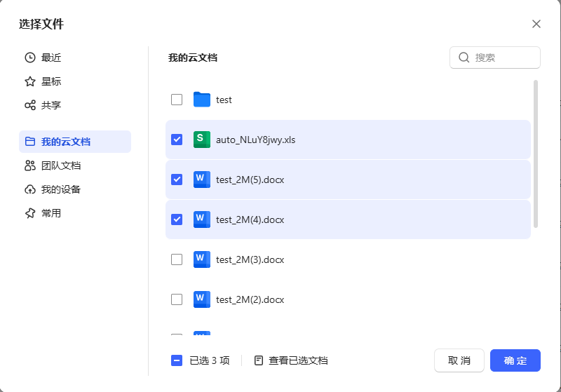Click the file list vertical scrollbar
The height and width of the screenshot is (392, 561).
[x=536, y=154]
